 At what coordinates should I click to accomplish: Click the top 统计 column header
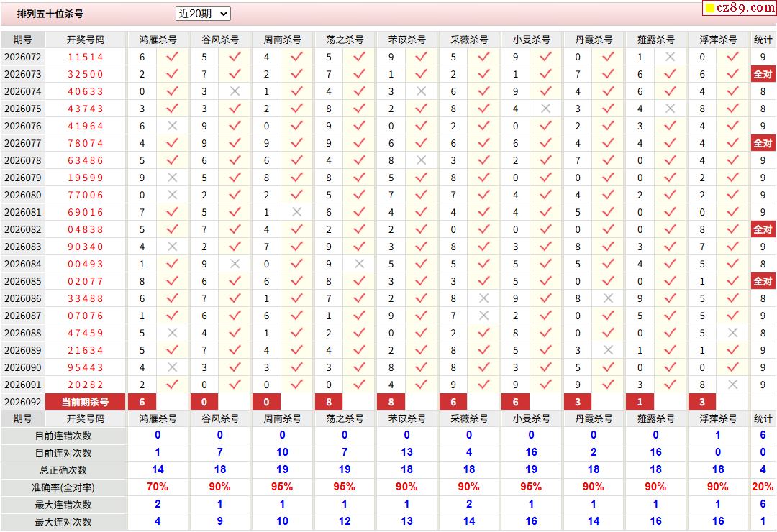pos(763,40)
